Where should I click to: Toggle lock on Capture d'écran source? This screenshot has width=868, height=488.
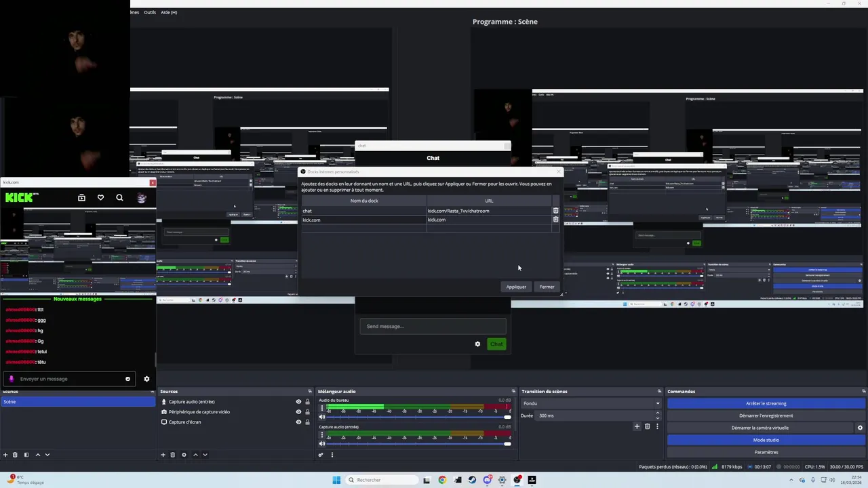tap(307, 422)
